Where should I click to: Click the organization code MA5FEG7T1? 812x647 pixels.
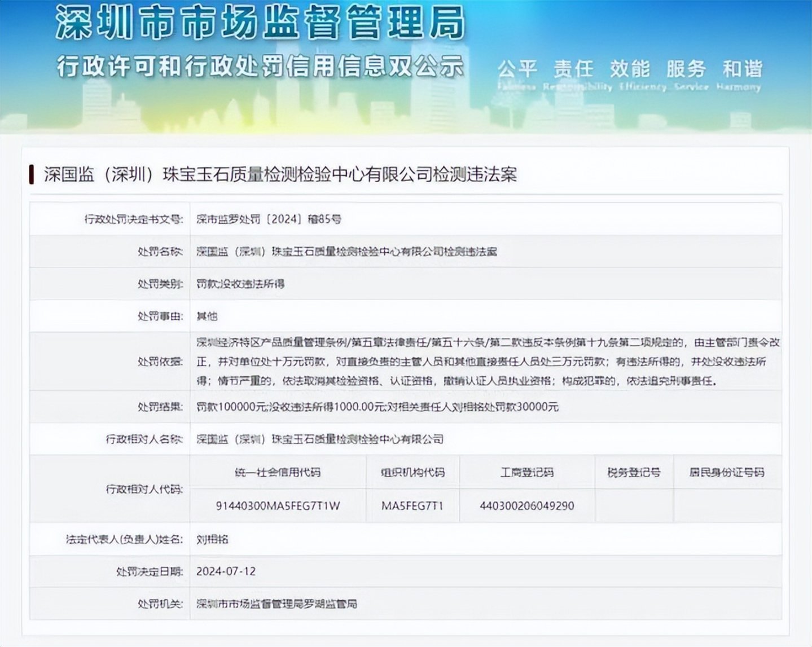pyautogui.click(x=412, y=505)
